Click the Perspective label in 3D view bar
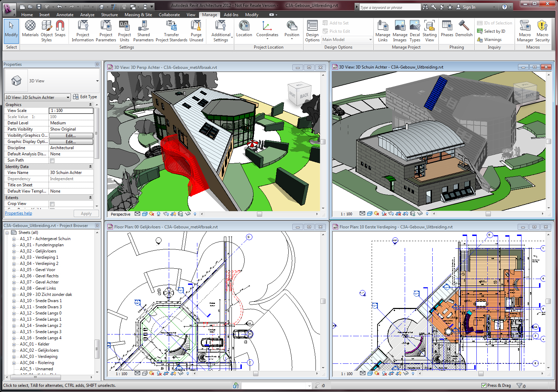This screenshot has width=558, height=392. click(x=121, y=214)
